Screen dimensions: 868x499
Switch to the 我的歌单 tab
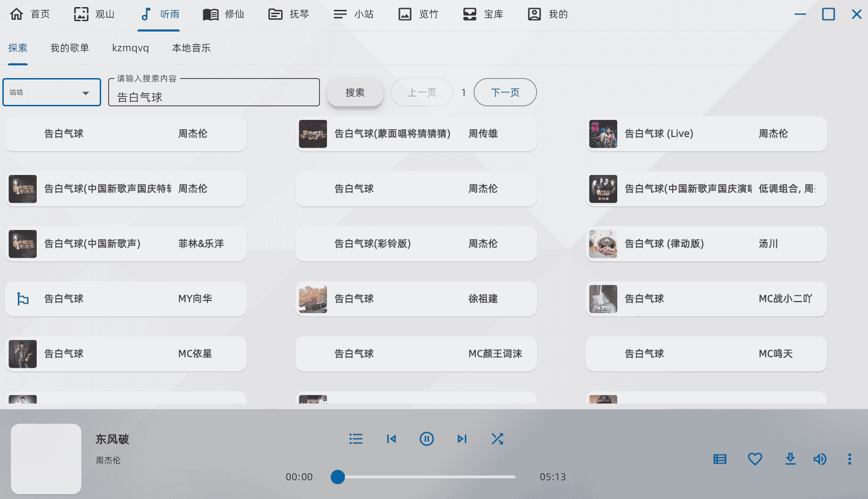(70, 48)
